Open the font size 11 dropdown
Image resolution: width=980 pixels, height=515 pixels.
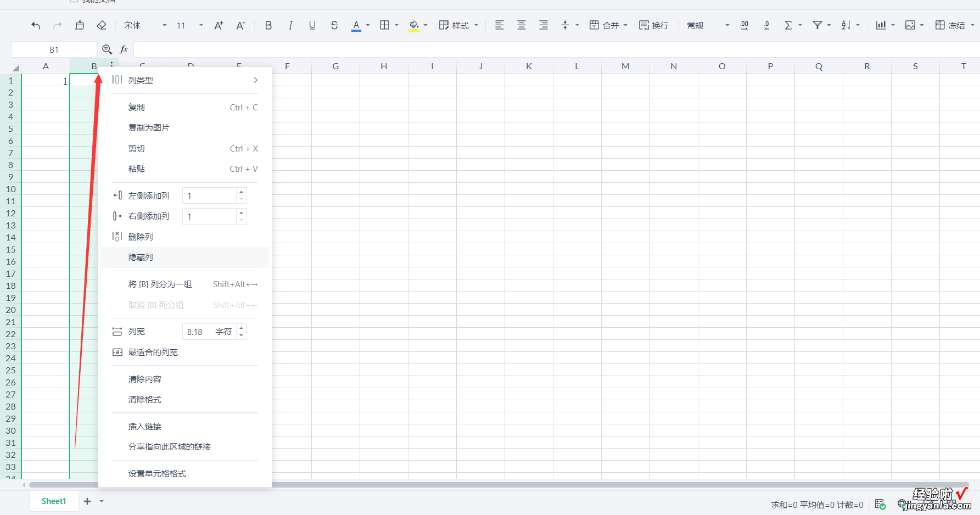189,25
